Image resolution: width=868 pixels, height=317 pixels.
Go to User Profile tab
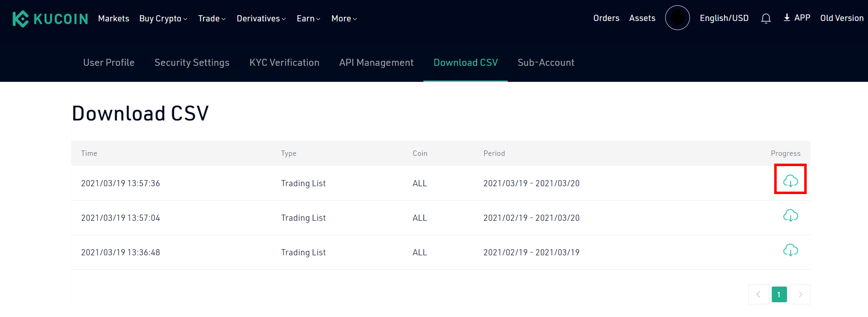tap(109, 62)
